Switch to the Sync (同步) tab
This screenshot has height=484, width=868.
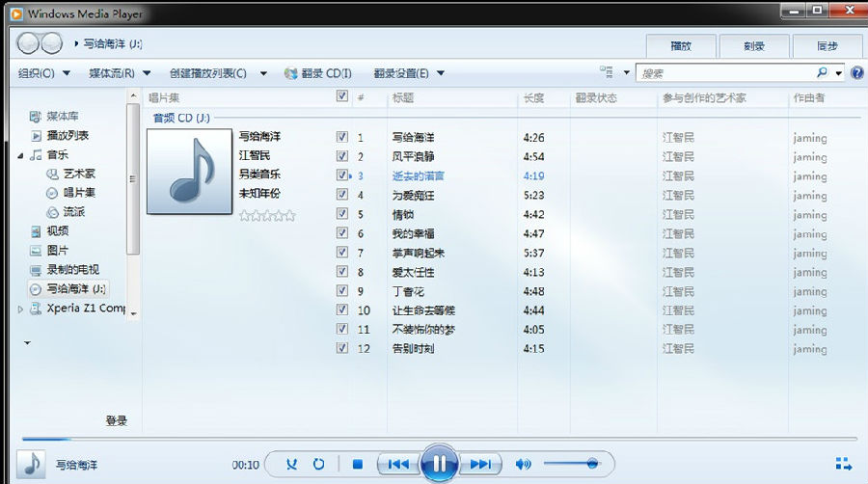[x=827, y=46]
